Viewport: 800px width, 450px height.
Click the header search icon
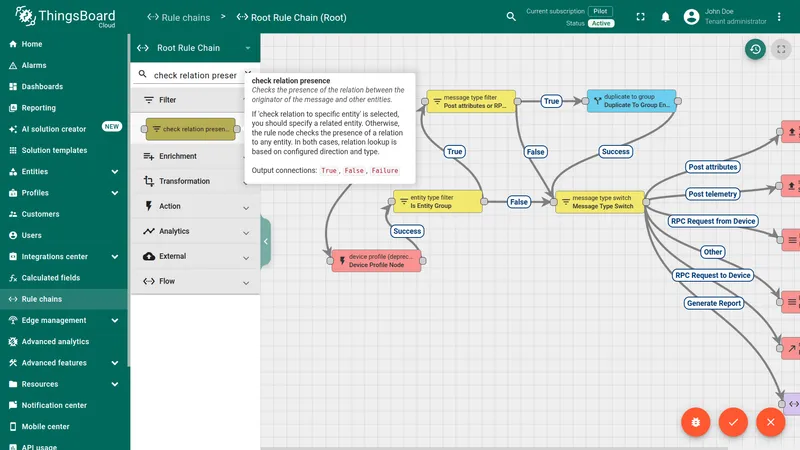point(511,17)
